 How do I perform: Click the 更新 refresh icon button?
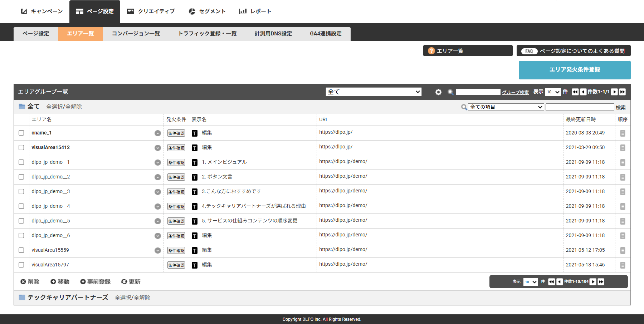point(131,282)
